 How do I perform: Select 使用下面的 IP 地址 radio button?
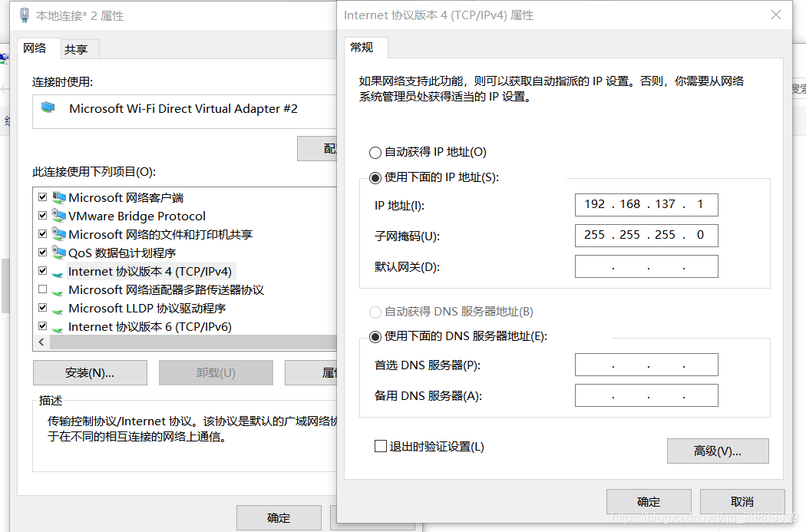click(375, 178)
